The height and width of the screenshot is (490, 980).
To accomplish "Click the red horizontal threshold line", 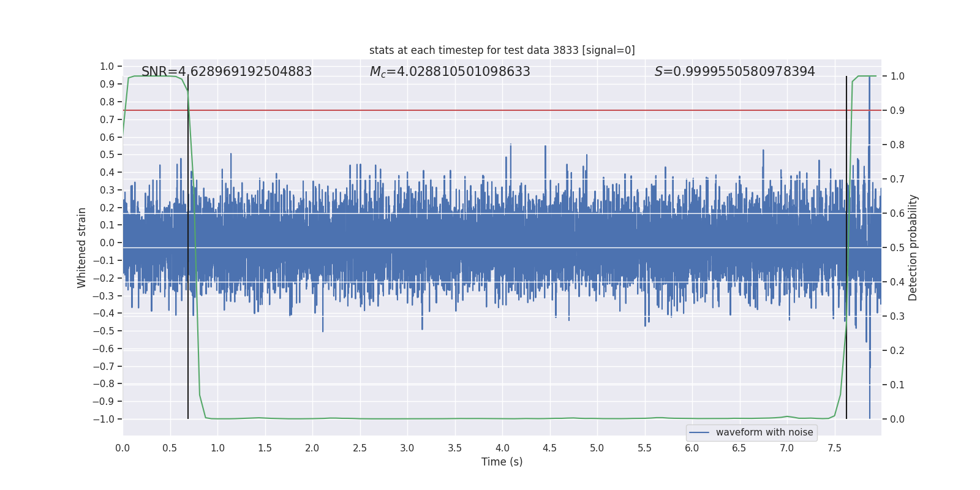I will pyautogui.click(x=502, y=110).
